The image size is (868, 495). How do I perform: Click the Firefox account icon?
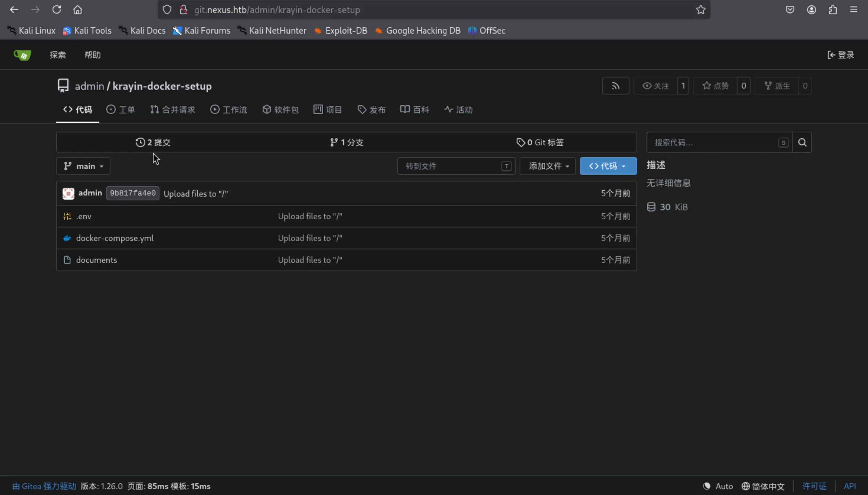(812, 9)
